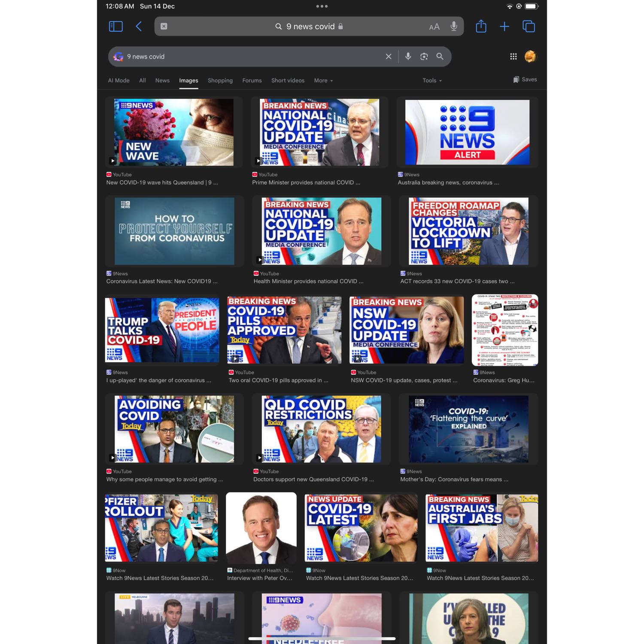
Task: Open 'Australia's First Jabs' thumbnail
Action: click(482, 528)
